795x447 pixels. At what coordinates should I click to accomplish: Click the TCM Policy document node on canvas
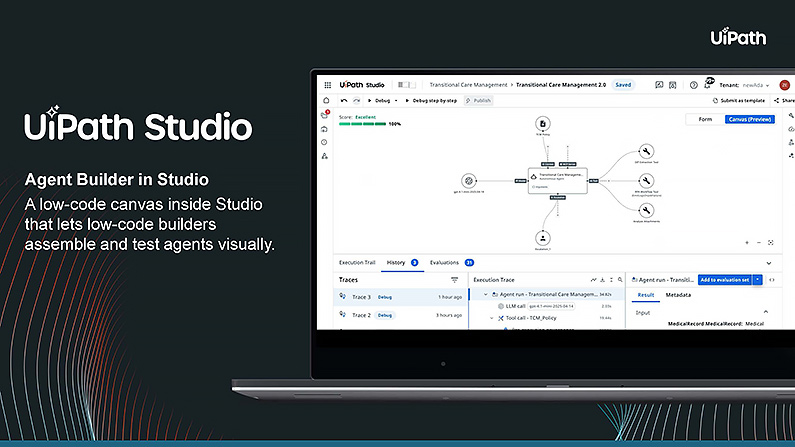click(x=542, y=124)
